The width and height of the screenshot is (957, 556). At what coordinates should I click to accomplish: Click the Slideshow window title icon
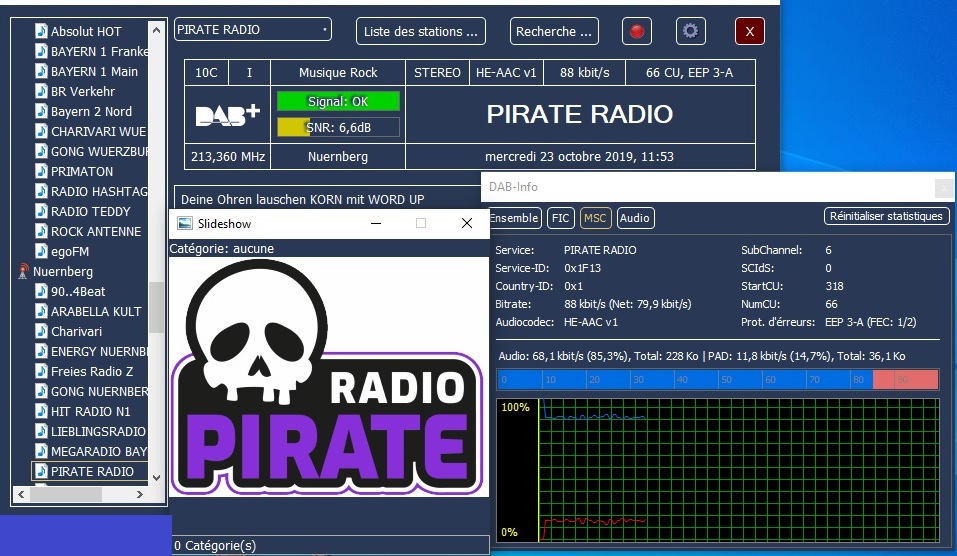click(184, 223)
